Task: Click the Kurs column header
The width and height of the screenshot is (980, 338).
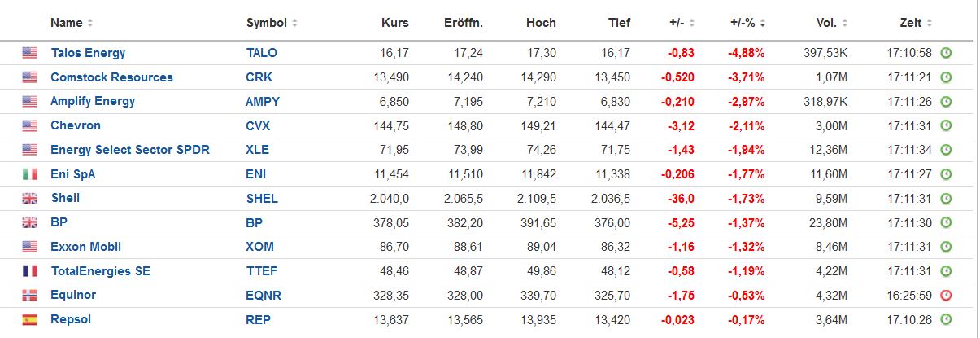Action: tap(394, 23)
